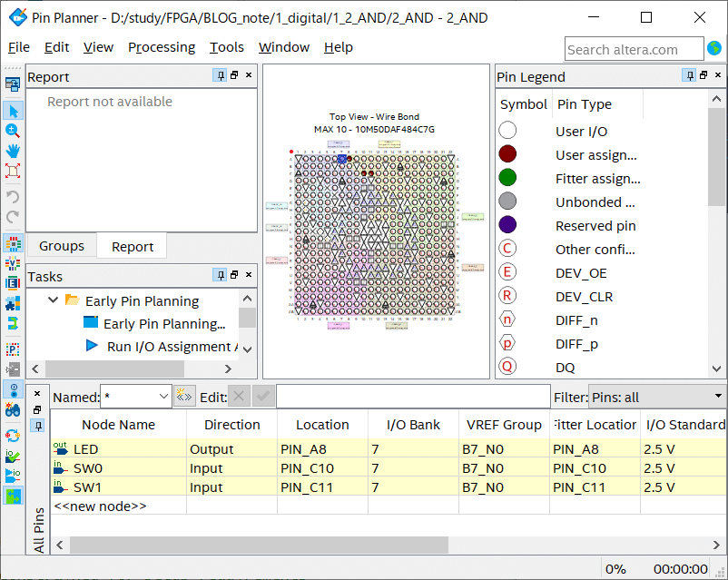
Task: Pin the Pin Legend panel
Action: pos(690,75)
